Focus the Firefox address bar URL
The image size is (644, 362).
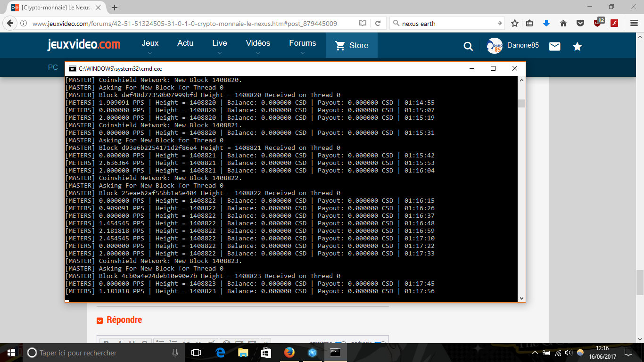185,24
